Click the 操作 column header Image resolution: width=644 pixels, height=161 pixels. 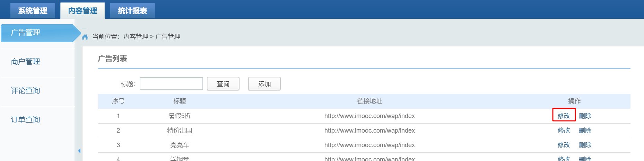coord(574,101)
